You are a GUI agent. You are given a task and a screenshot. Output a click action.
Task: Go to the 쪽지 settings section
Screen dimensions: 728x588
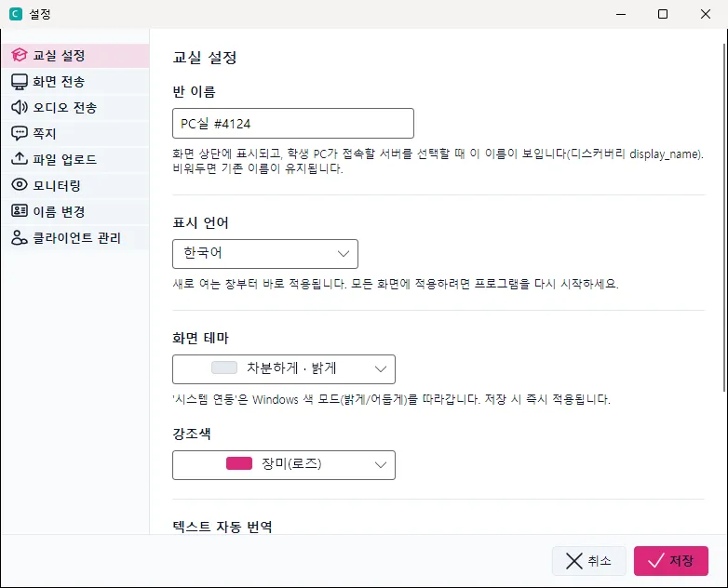(75, 134)
